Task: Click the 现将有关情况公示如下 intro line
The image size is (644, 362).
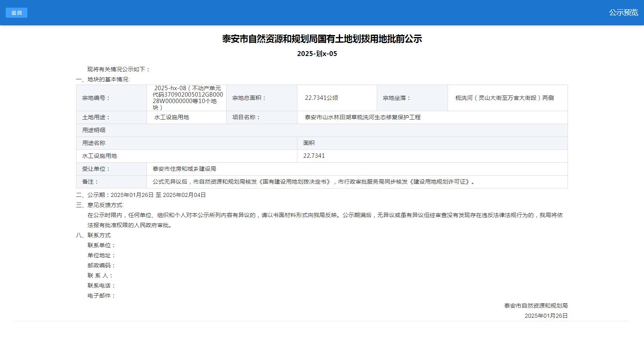Action: coord(119,69)
